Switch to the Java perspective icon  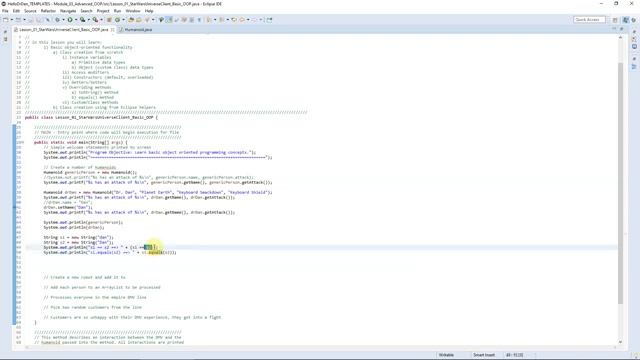pos(626,20)
